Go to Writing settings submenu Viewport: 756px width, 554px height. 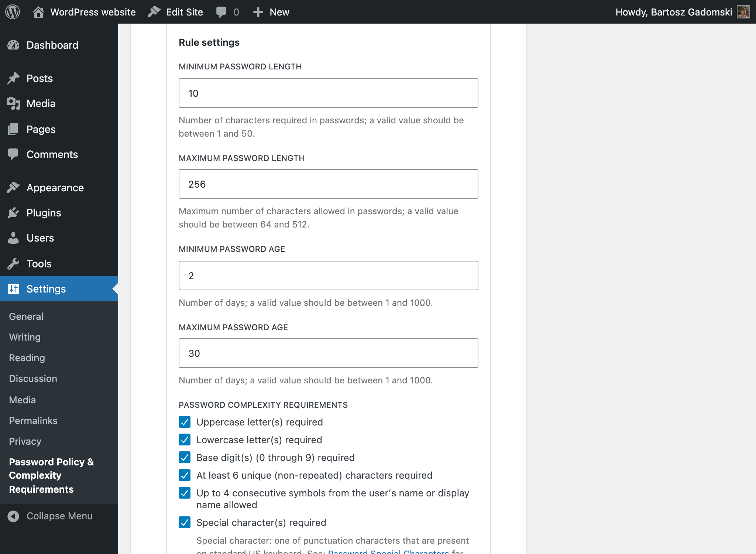(25, 337)
